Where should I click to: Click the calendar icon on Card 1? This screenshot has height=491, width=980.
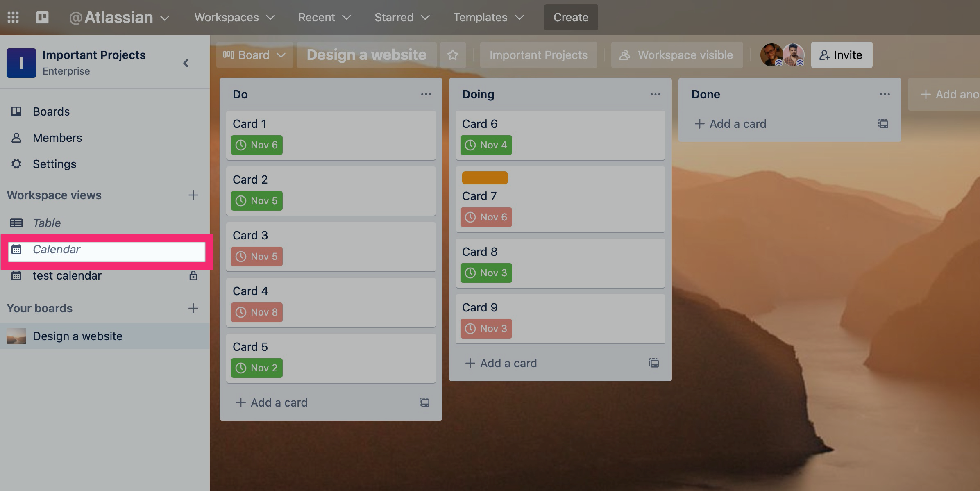[240, 145]
